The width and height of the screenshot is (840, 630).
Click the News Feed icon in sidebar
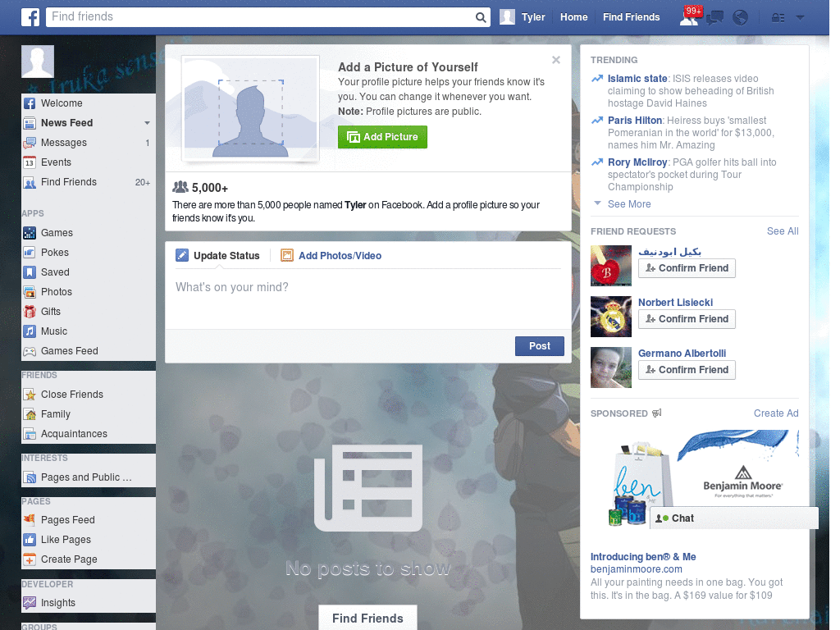30,123
